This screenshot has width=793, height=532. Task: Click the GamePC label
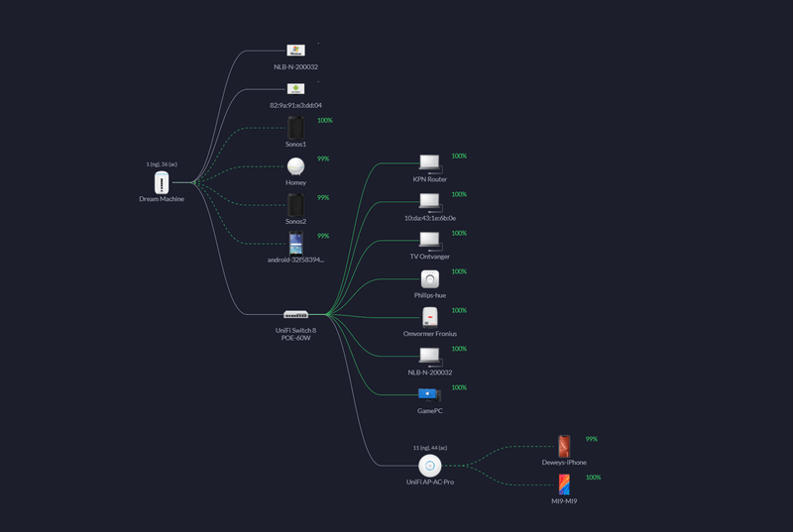click(x=430, y=411)
